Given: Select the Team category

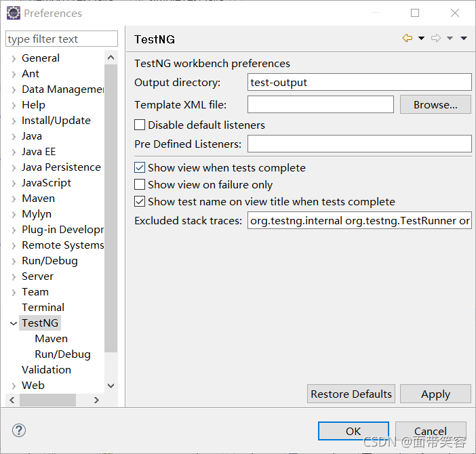Looking at the screenshot, I should coord(35,292).
